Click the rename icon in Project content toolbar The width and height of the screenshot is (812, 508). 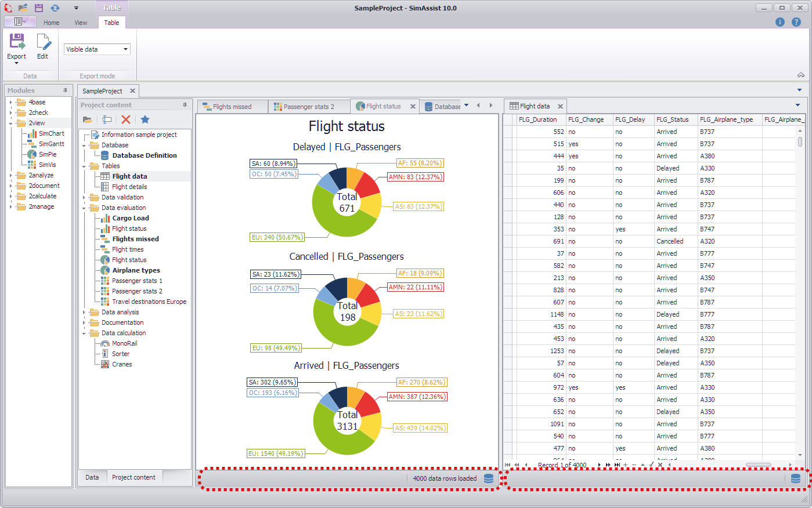(x=107, y=119)
